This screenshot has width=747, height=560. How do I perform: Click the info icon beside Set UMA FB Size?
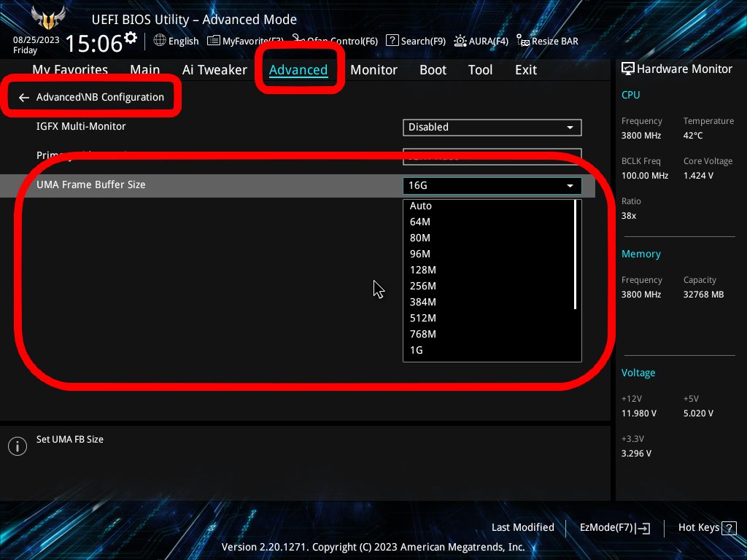pyautogui.click(x=18, y=446)
